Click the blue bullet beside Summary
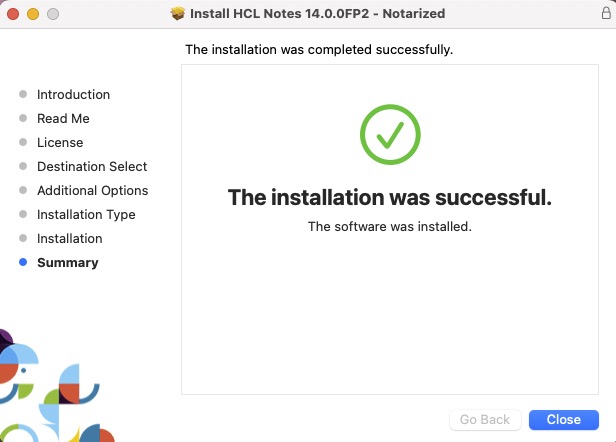616x442 pixels. [x=23, y=263]
